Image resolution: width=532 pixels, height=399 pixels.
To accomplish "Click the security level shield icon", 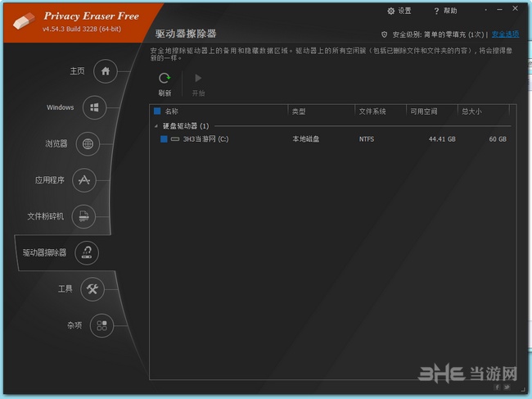I will [x=384, y=34].
